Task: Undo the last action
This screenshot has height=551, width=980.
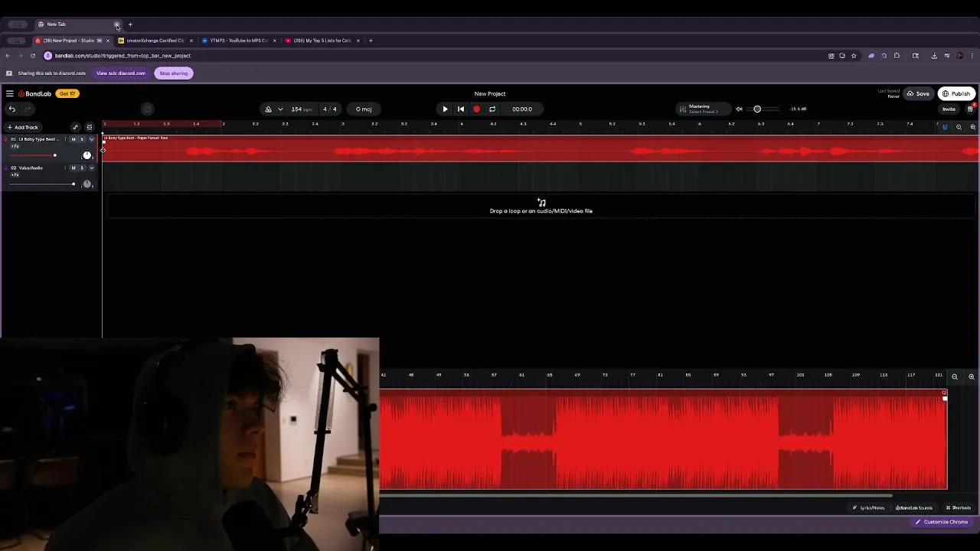Action: 12,109
